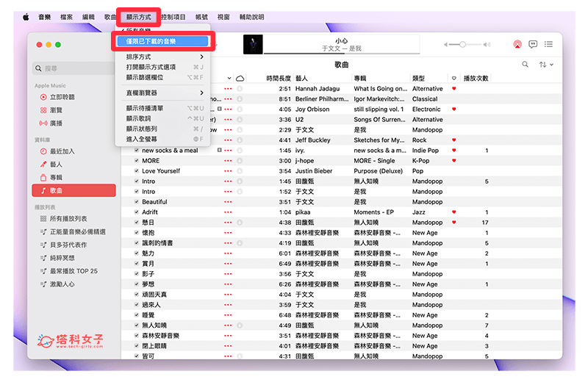
Task: Select 歌曲 in sidebar library
Action: click(x=74, y=190)
